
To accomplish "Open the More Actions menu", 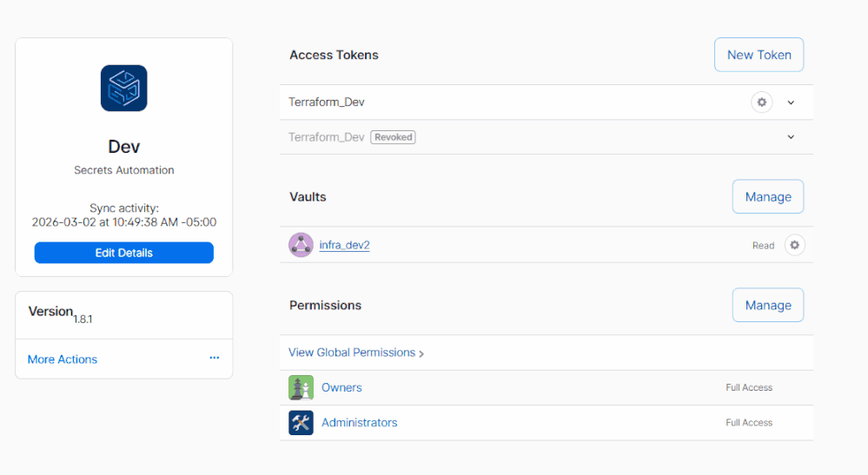I will (x=63, y=360).
